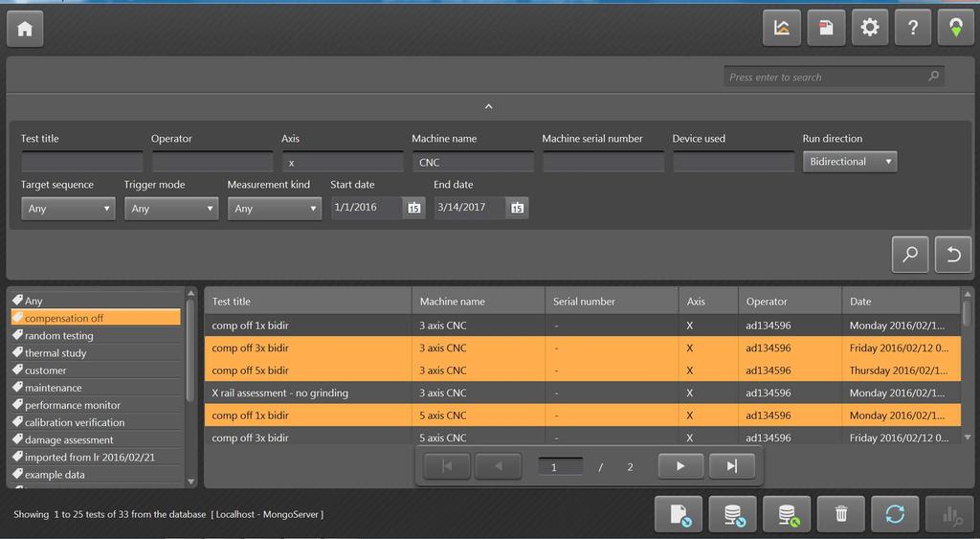Click the greyed bar chart analyse icon

click(949, 515)
